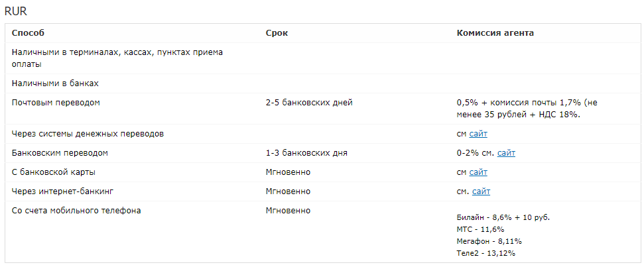Click the Билайн commission line
The image size is (644, 267).
coord(503,217)
